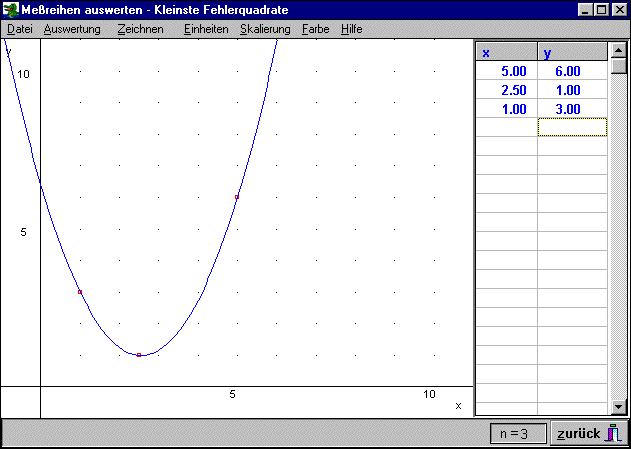The image size is (631, 449).
Task: Minimize the Meßreihen auswerten window
Action: [x=585, y=10]
